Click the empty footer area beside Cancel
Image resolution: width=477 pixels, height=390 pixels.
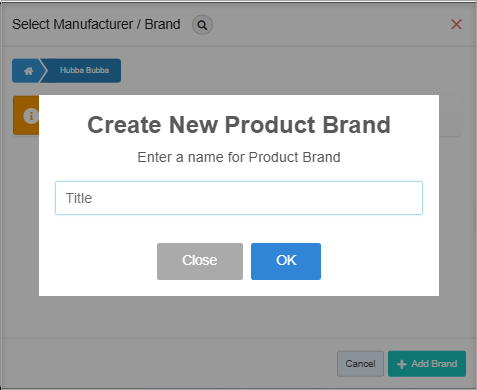pyautogui.click(x=168, y=364)
